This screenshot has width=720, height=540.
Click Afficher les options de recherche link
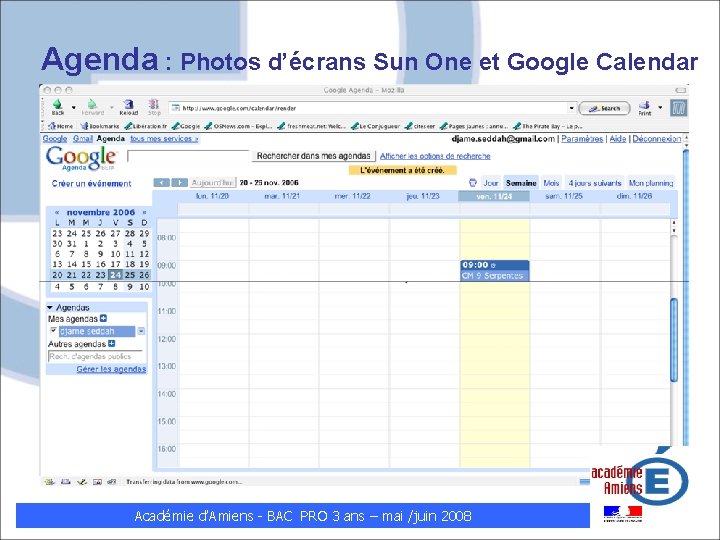click(x=435, y=156)
